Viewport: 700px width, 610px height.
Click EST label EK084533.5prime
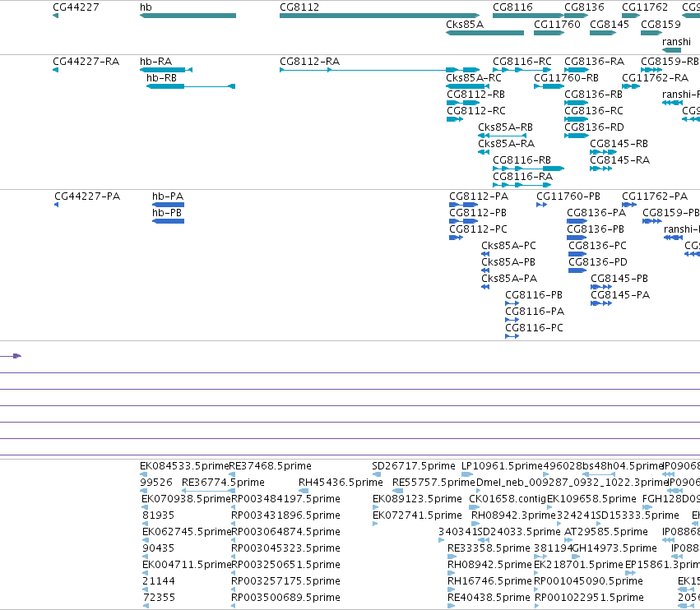click(184, 466)
